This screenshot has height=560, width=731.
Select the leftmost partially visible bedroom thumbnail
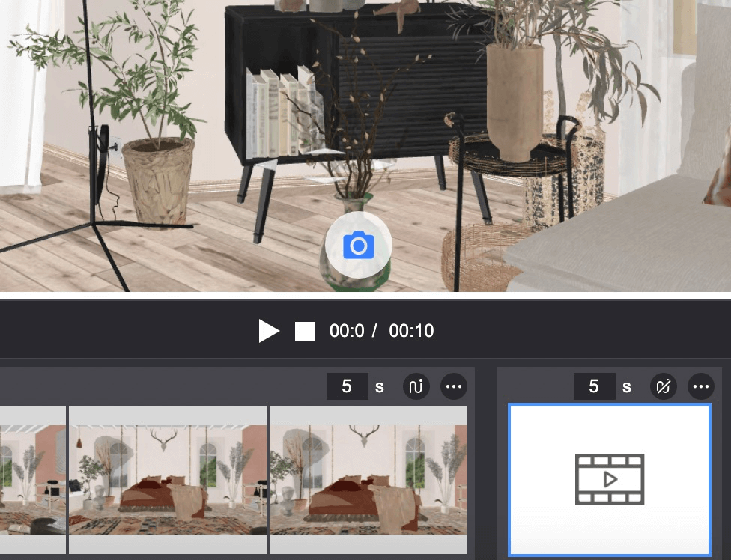coord(32,479)
